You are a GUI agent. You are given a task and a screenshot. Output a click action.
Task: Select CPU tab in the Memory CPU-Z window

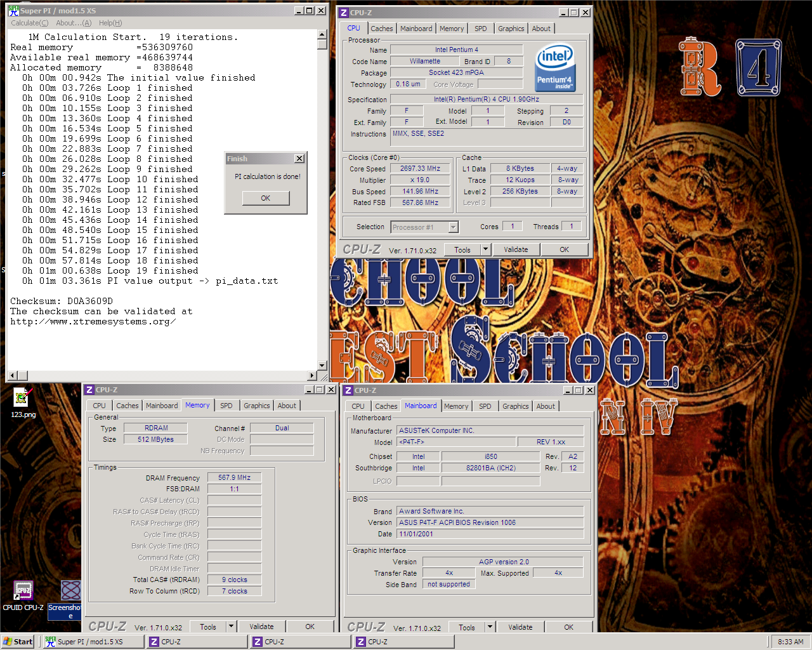100,406
